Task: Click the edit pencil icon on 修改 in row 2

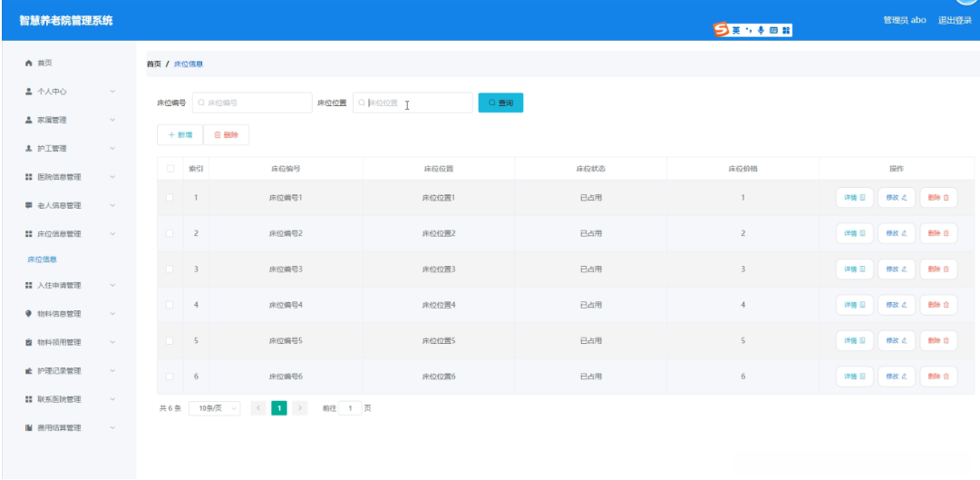Action: tap(905, 233)
